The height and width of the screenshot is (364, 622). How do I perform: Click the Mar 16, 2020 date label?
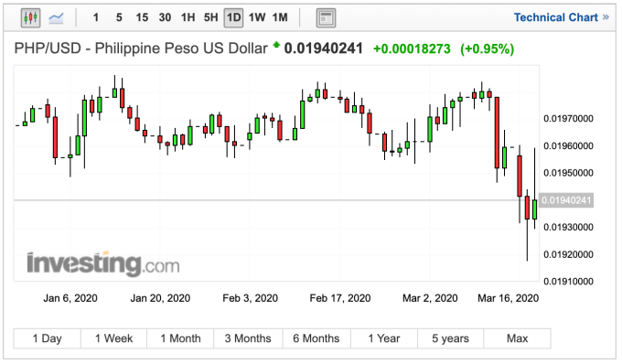[509, 298]
